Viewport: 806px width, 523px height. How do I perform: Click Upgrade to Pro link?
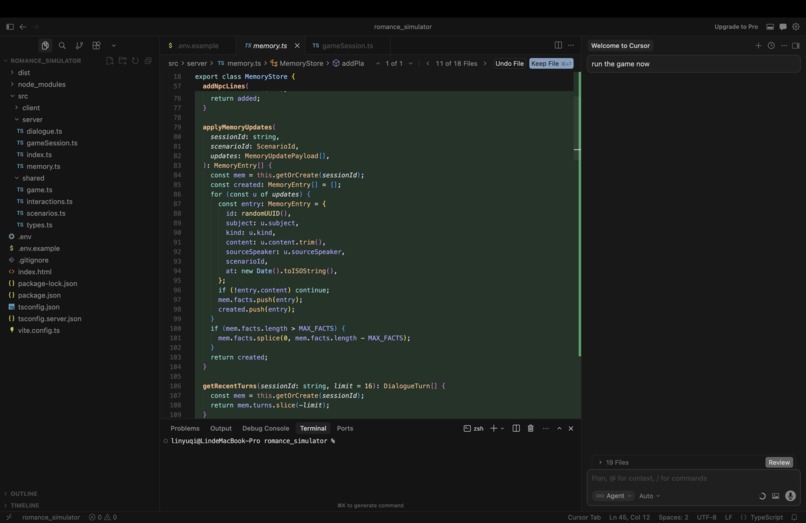(x=736, y=27)
